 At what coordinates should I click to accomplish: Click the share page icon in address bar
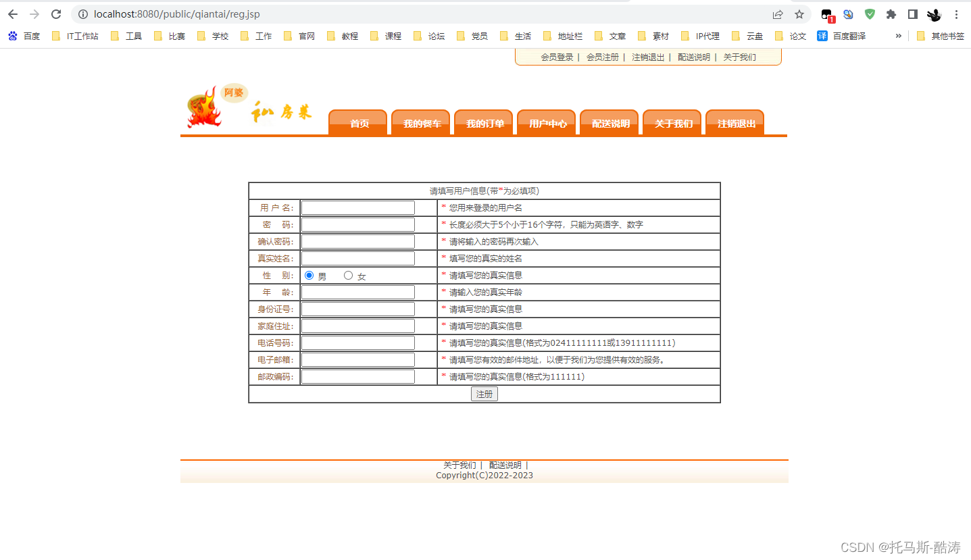click(778, 14)
